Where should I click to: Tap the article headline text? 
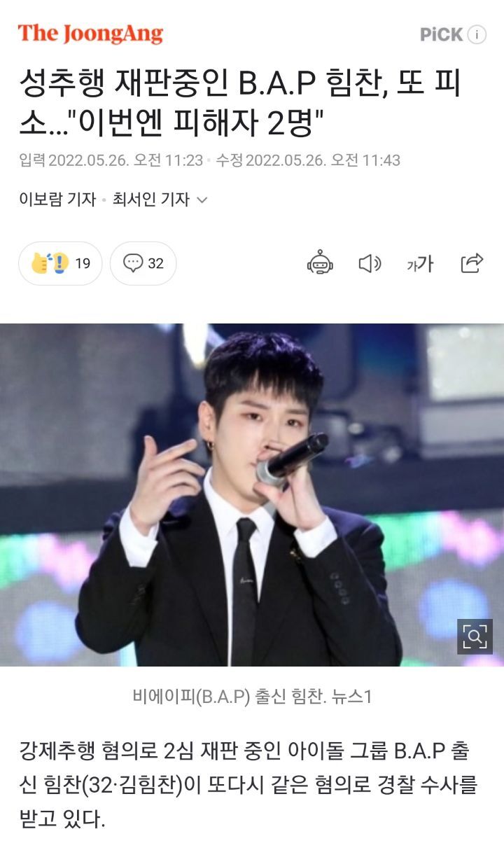(239, 106)
